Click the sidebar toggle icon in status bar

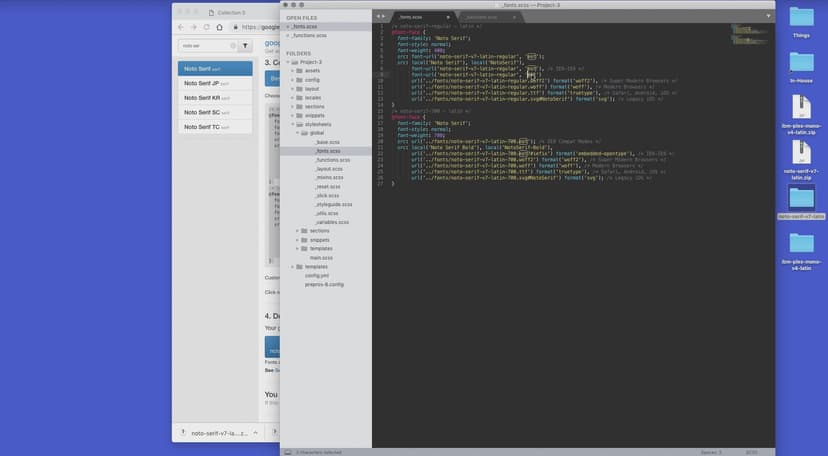[288, 452]
